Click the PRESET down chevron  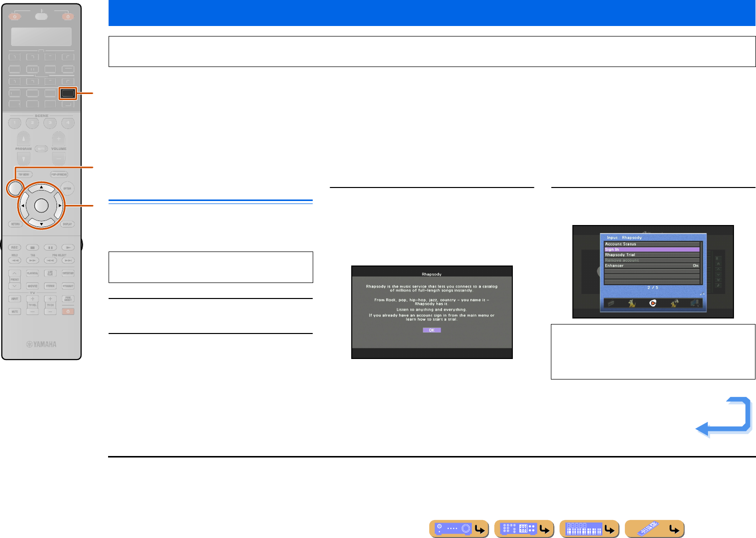(x=15, y=286)
